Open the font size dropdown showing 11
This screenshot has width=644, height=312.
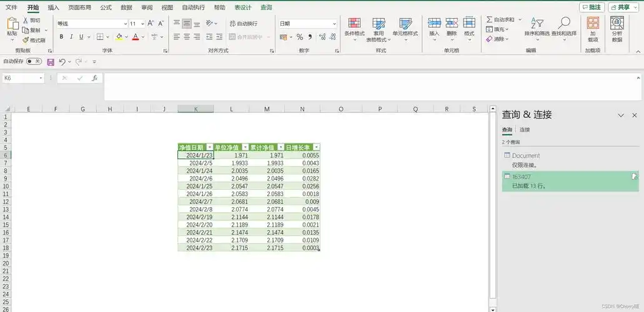(x=142, y=24)
